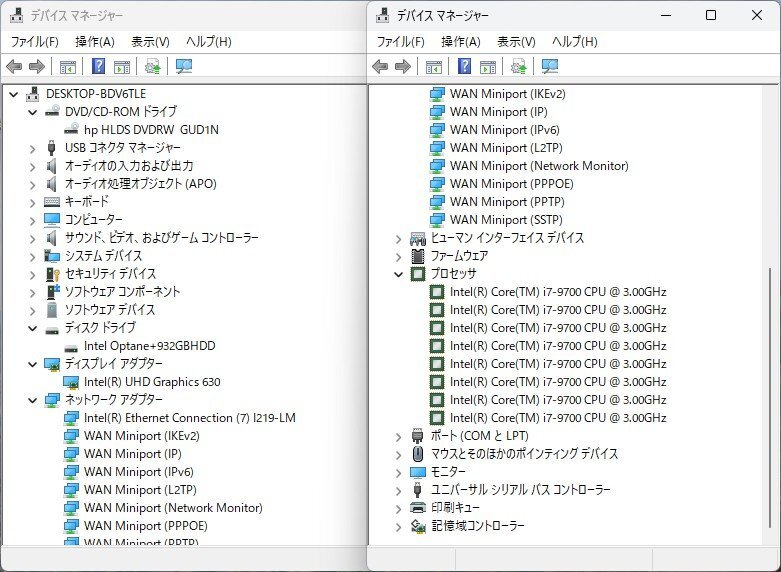The width and height of the screenshot is (781, 572).
Task: Open 表示(V) menu in the right window
Action: pos(516,42)
